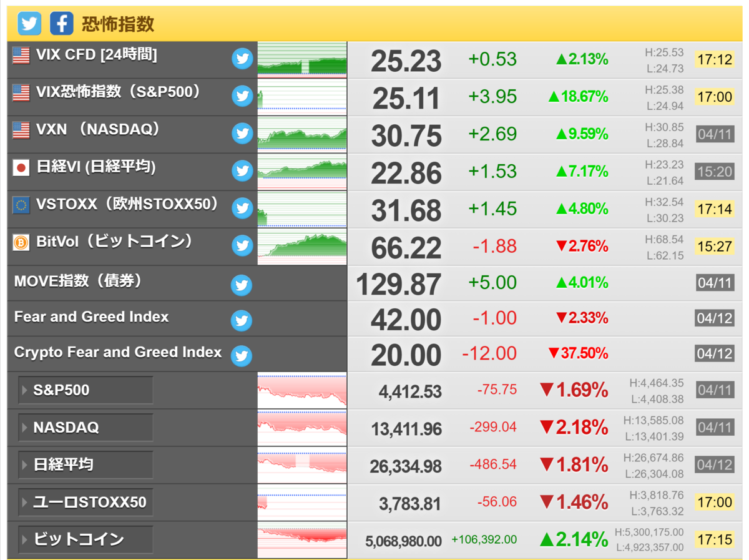Click the US flag beside VIX CFD
The width and height of the screenshot is (749, 560).
point(21,56)
